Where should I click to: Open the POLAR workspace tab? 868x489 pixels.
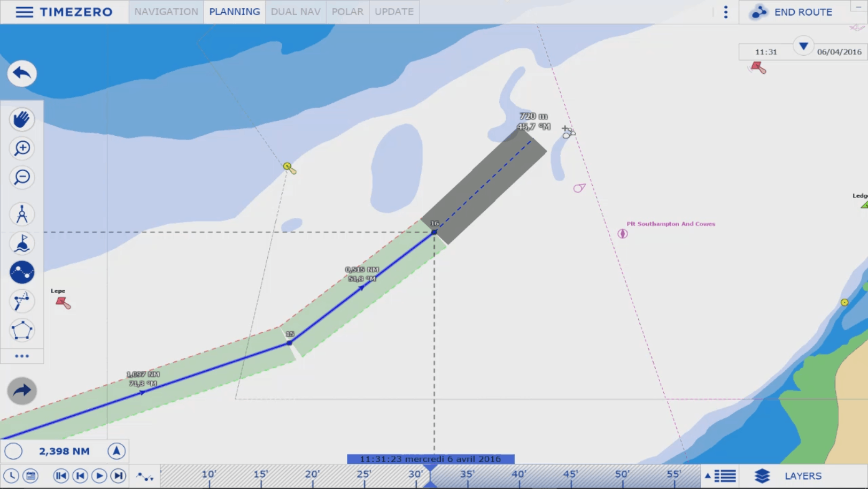[x=347, y=12]
